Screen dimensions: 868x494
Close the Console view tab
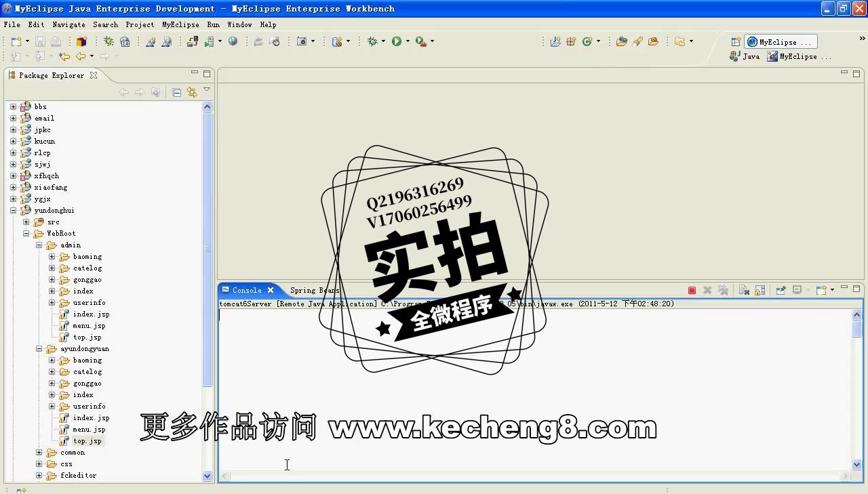tap(270, 290)
